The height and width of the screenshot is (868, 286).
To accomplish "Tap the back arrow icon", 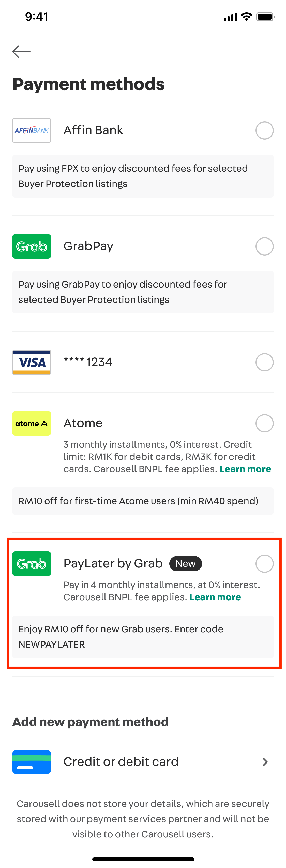I will (x=21, y=52).
